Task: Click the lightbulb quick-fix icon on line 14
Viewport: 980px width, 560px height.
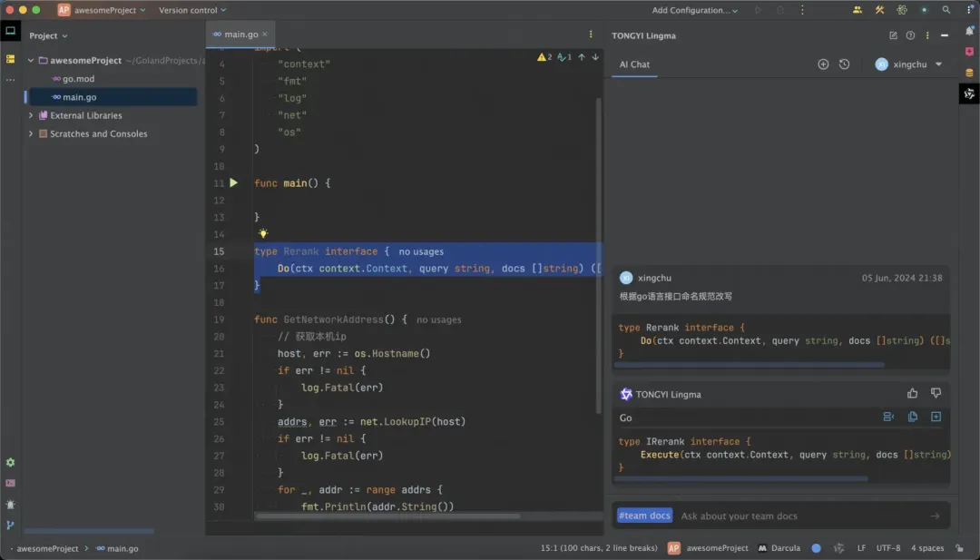Action: (x=263, y=233)
